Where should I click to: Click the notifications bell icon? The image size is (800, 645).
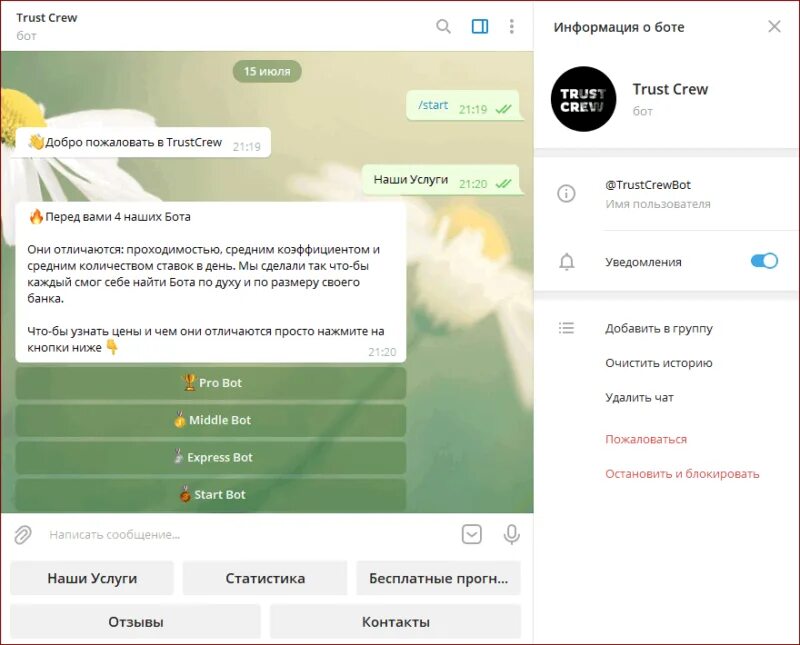566,261
